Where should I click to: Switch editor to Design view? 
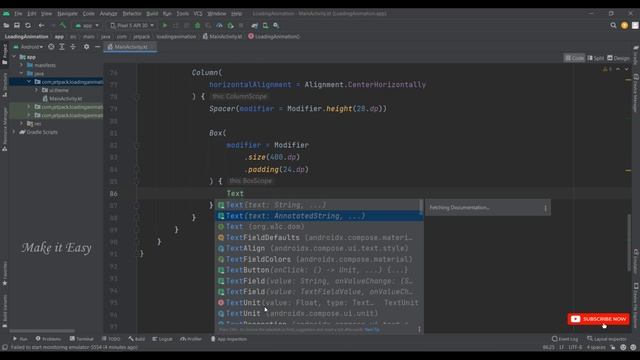tap(618, 58)
